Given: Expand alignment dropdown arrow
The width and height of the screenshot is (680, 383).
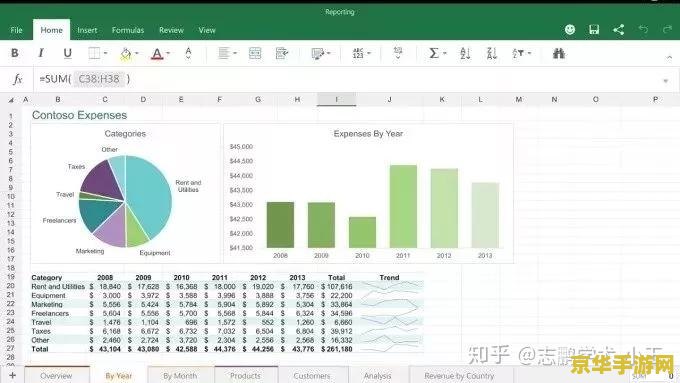Looking at the screenshot, I should tap(235, 53).
